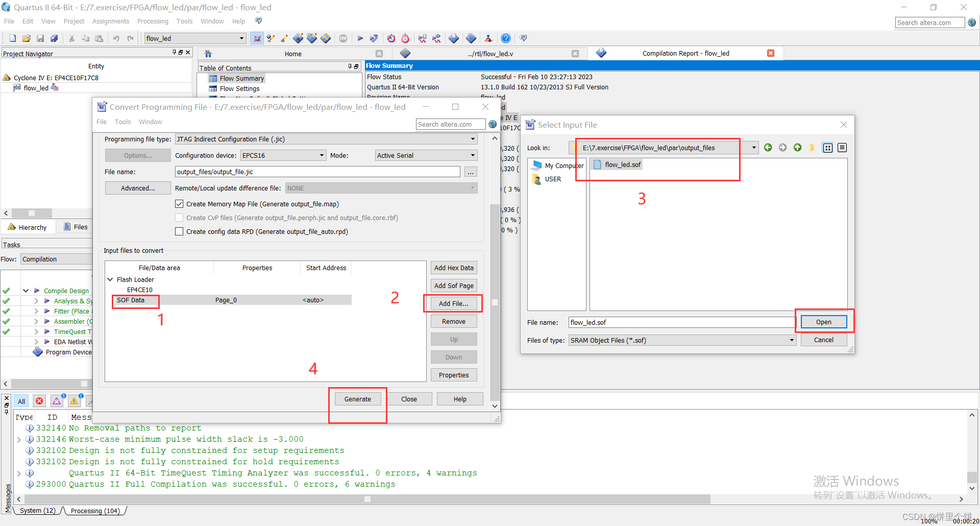This screenshot has height=526, width=980.
Task: Switch file dialog to detail view
Action: 842,148
